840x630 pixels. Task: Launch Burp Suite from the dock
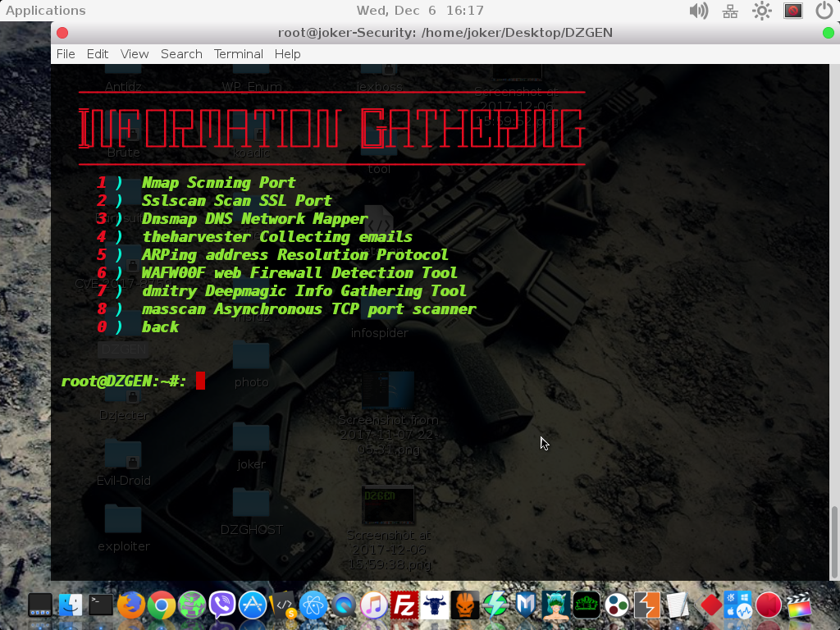pyautogui.click(x=646, y=605)
